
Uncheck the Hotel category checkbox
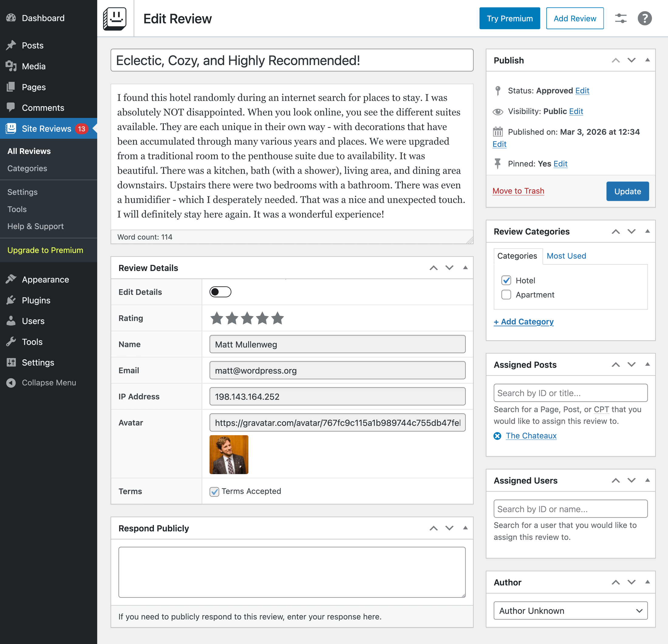tap(506, 280)
